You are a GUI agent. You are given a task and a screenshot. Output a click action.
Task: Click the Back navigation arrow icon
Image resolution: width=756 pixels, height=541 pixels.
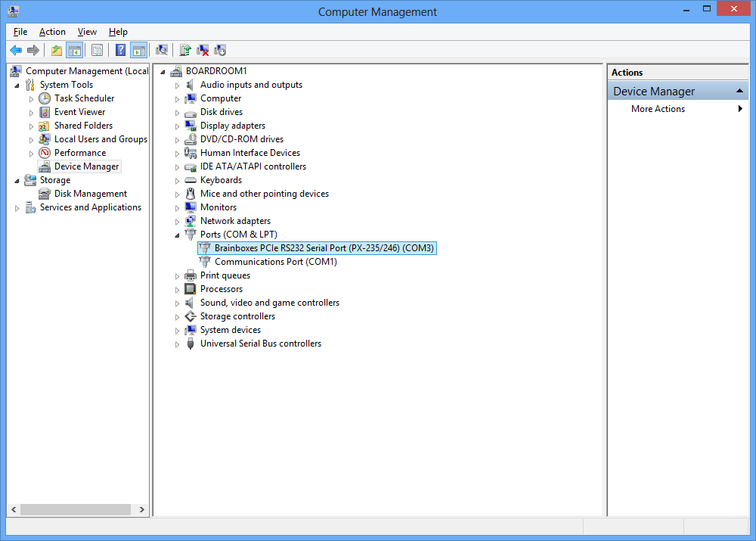tap(16, 50)
